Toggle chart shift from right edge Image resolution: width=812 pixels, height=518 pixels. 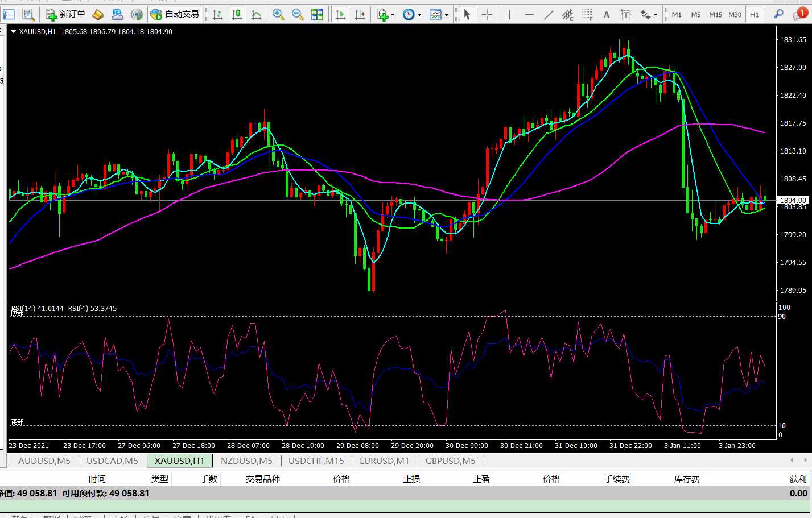point(360,14)
